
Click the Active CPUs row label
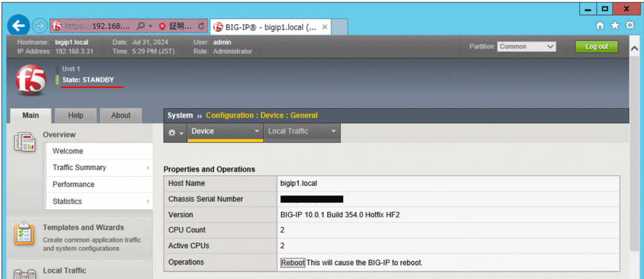189,246
